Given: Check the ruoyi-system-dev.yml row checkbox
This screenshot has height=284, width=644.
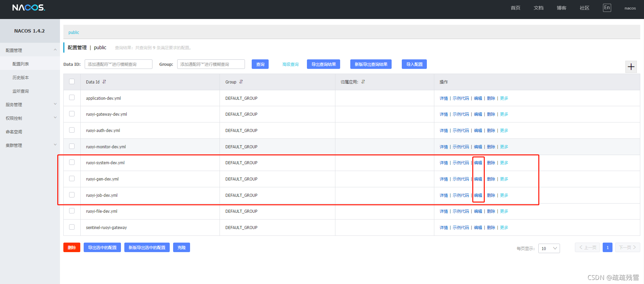Looking at the screenshot, I should click(x=72, y=162).
